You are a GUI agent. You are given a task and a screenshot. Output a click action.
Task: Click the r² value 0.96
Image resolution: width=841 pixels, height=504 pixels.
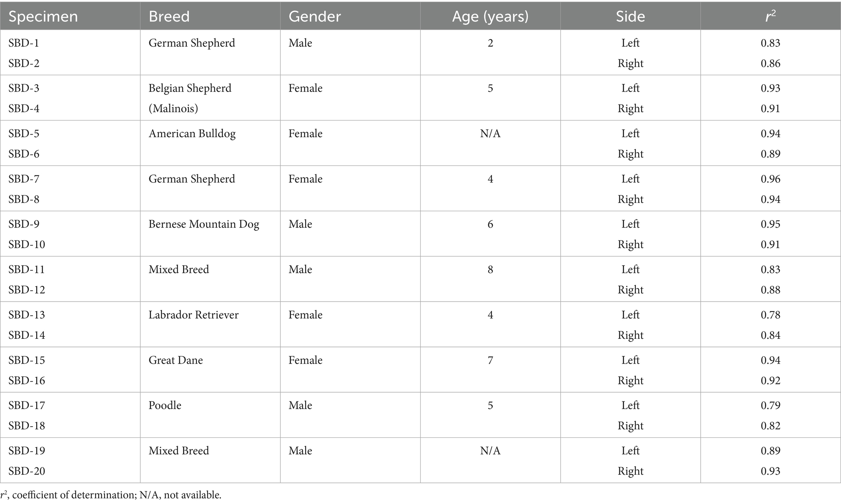click(771, 179)
